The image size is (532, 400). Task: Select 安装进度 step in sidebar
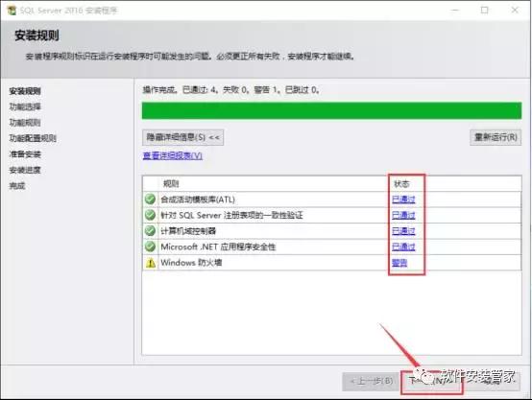(x=25, y=170)
